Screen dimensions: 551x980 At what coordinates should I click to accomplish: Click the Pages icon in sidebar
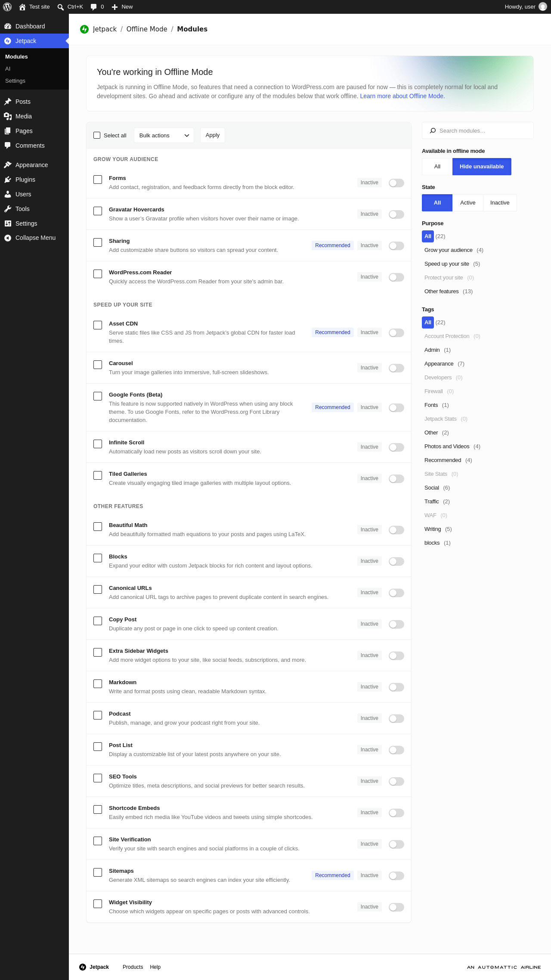tap(8, 131)
